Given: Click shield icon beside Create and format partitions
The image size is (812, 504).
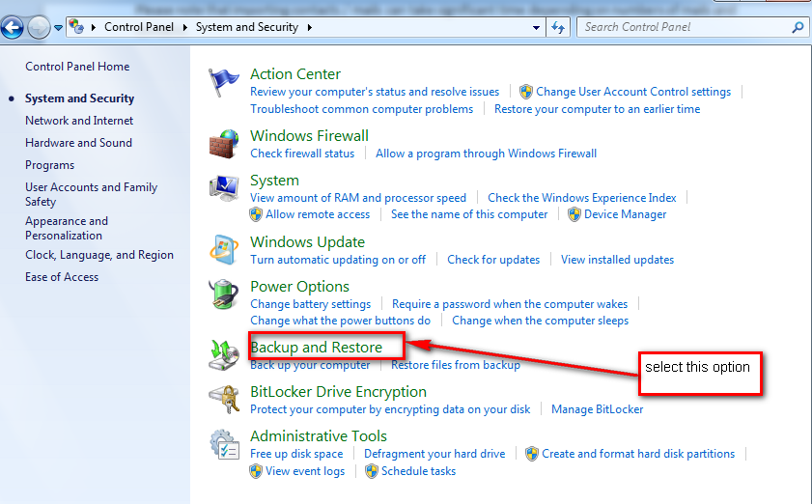Looking at the screenshot, I should coord(532,454).
